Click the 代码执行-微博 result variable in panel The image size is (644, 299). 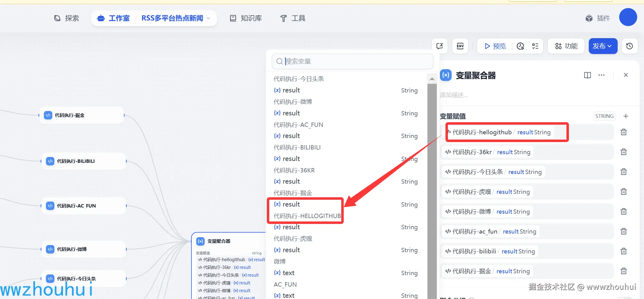(x=487, y=212)
